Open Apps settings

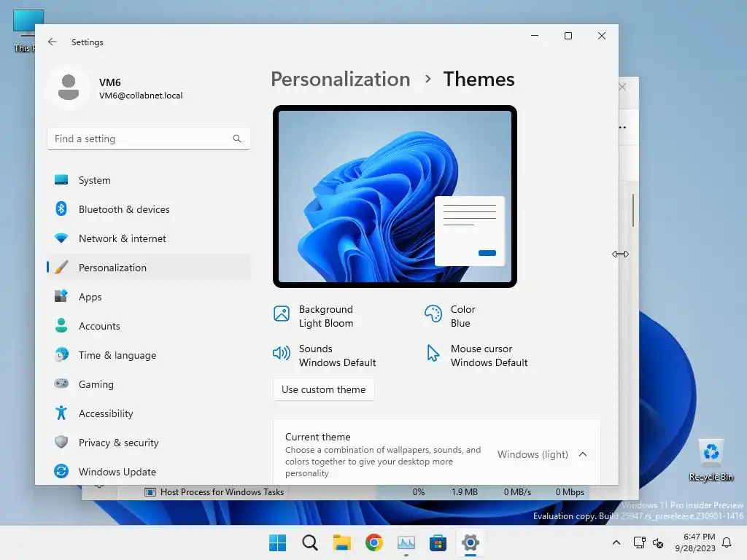coord(149,297)
